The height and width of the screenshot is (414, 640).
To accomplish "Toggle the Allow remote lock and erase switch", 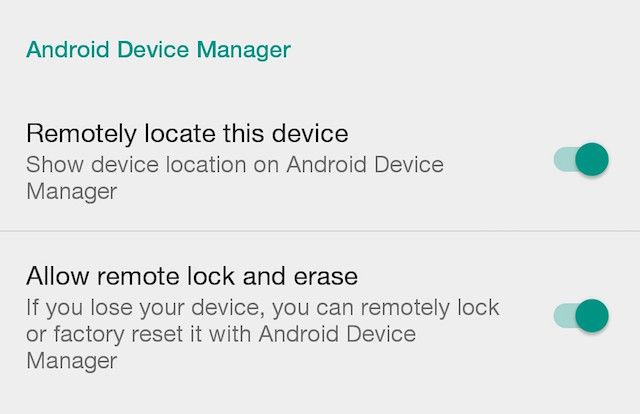I will (581, 315).
